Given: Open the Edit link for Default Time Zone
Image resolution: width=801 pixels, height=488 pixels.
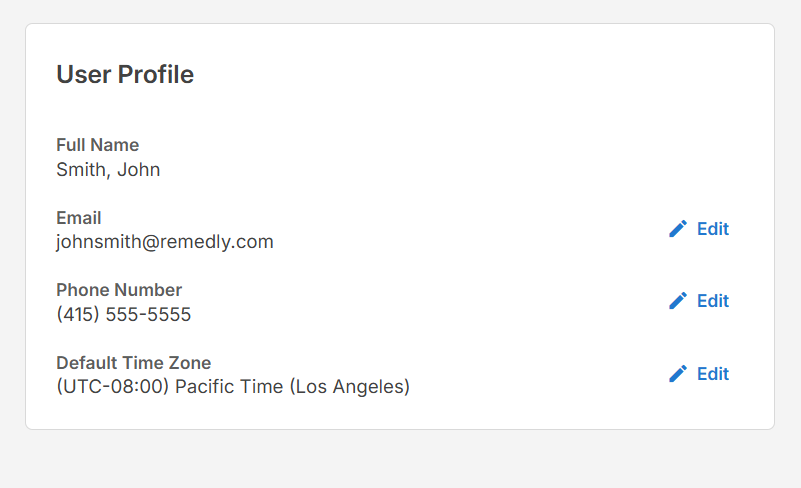Looking at the screenshot, I should pos(713,374).
